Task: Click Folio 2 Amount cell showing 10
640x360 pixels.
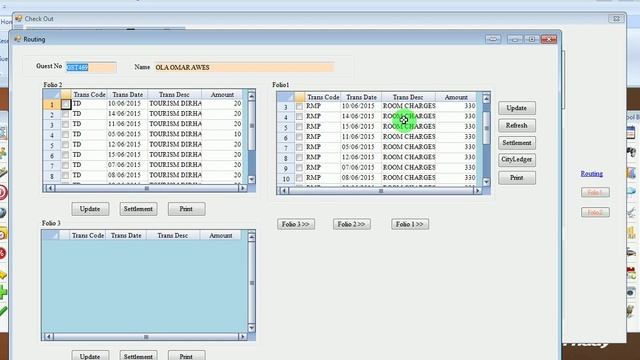Action: 222,134
